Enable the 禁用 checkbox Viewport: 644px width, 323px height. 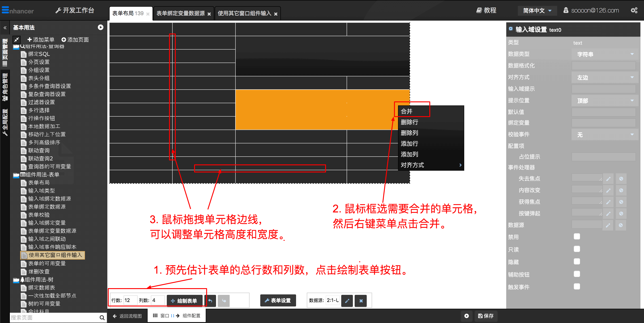(x=576, y=236)
